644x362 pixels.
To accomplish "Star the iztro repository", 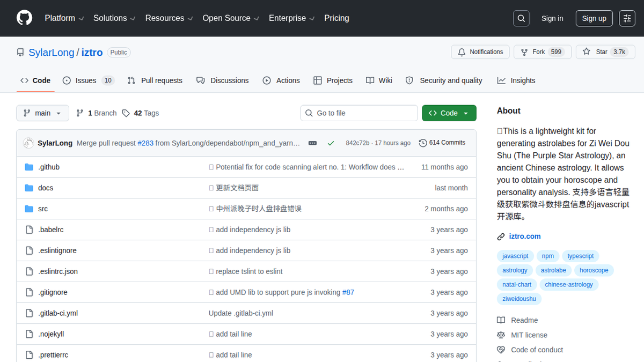I will click(605, 52).
